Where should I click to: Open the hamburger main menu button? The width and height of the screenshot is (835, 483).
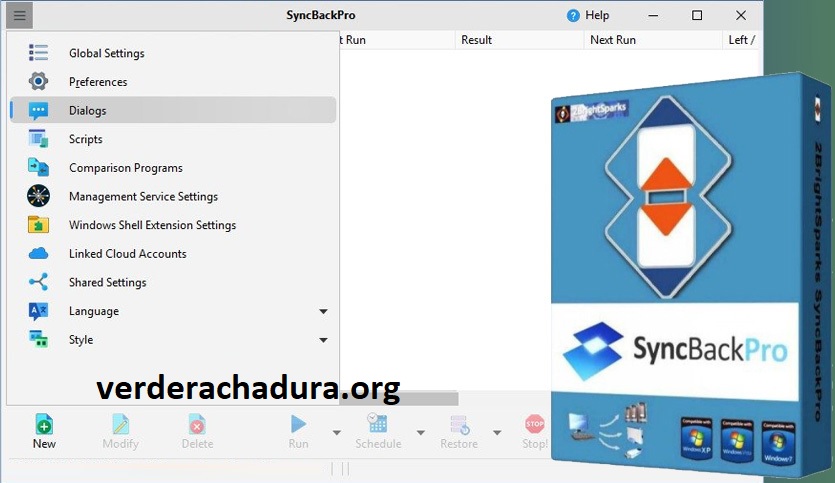pyautogui.click(x=20, y=15)
